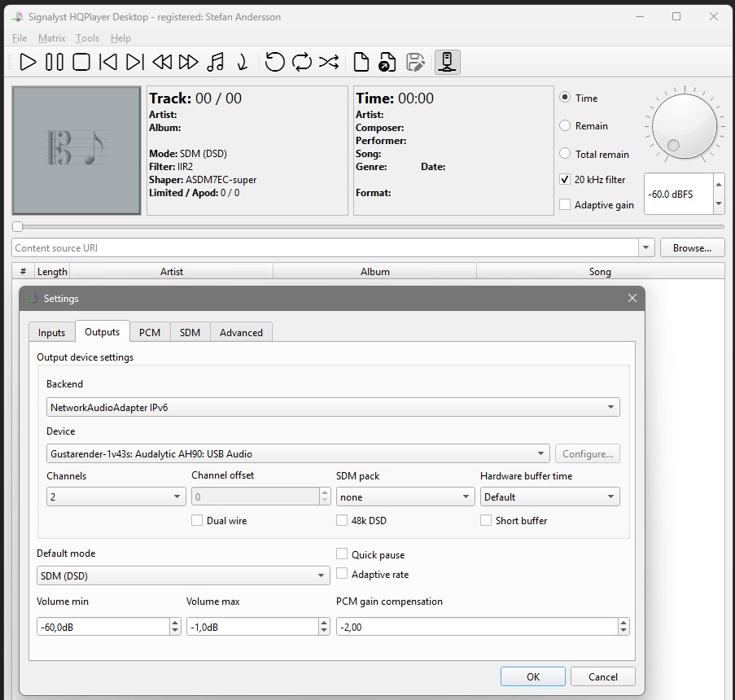Click the Content source URI field
Viewport: 735px width, 700px height.
[x=325, y=247]
